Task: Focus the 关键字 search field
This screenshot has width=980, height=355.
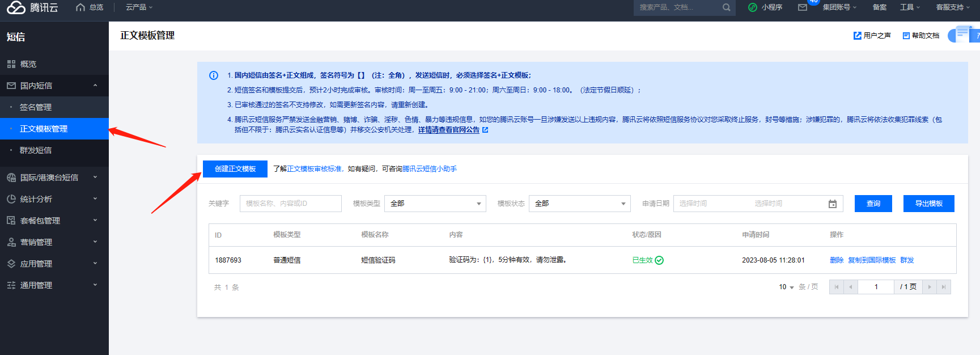Action: coord(291,204)
